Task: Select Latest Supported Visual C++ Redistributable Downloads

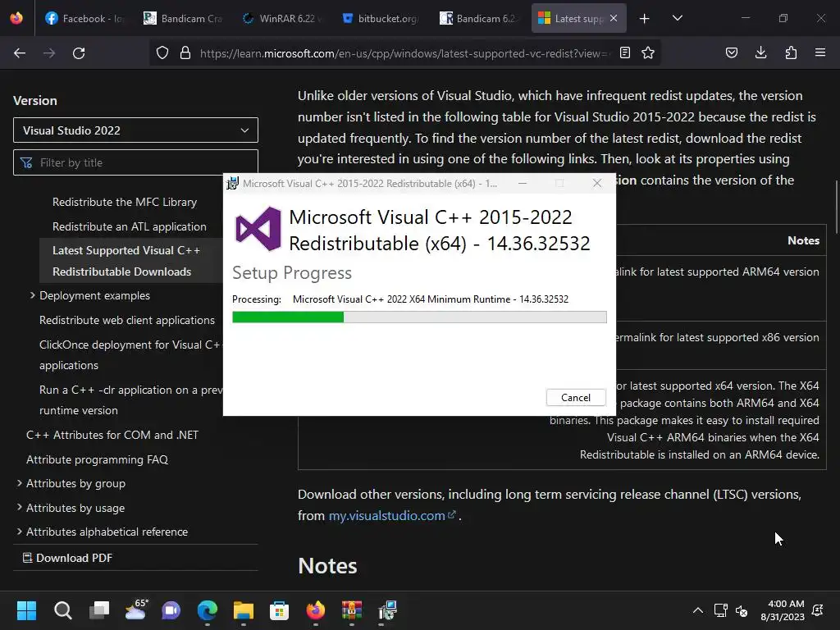Action: tap(130, 261)
